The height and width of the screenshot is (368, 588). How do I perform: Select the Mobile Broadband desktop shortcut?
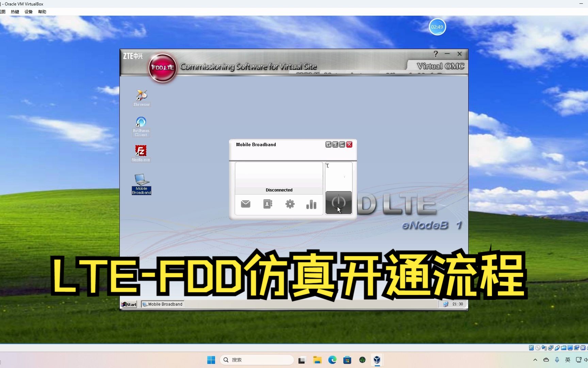[x=142, y=184]
